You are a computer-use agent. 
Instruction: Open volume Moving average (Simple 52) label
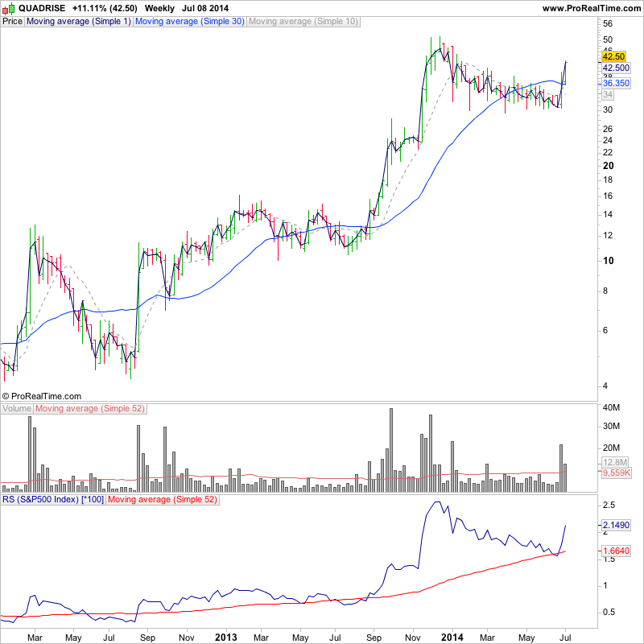click(x=90, y=409)
